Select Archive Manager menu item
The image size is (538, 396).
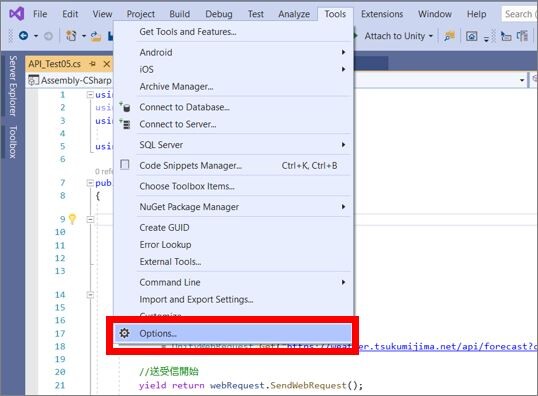point(233,86)
